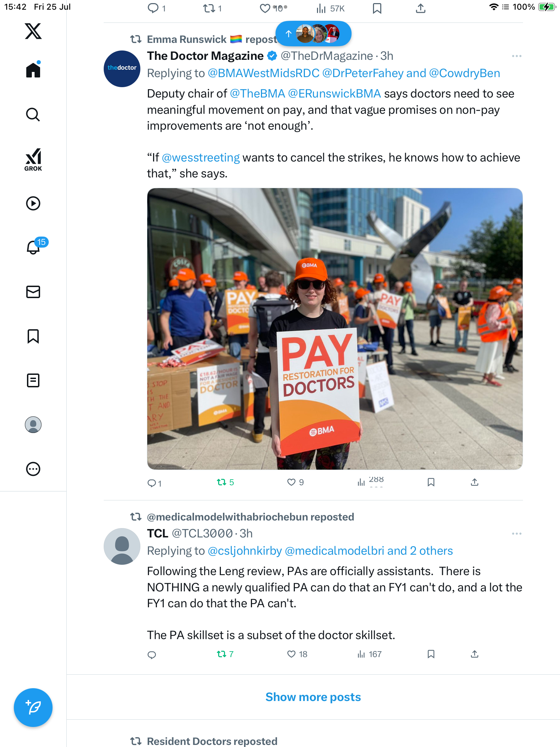This screenshot has height=747, width=560.
Task: Jump to new posts via blue pill
Action: [x=314, y=34]
